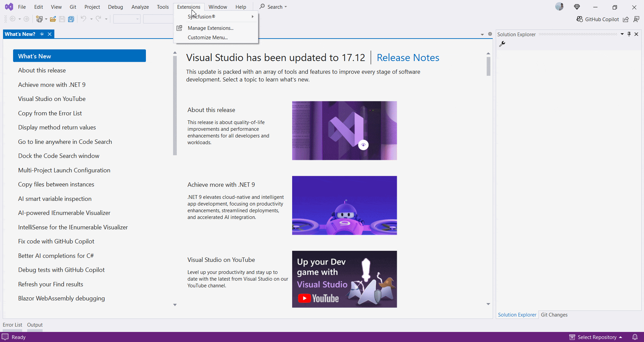644x342 pixels.
Task: Open the Release Notes link
Action: 408,58
